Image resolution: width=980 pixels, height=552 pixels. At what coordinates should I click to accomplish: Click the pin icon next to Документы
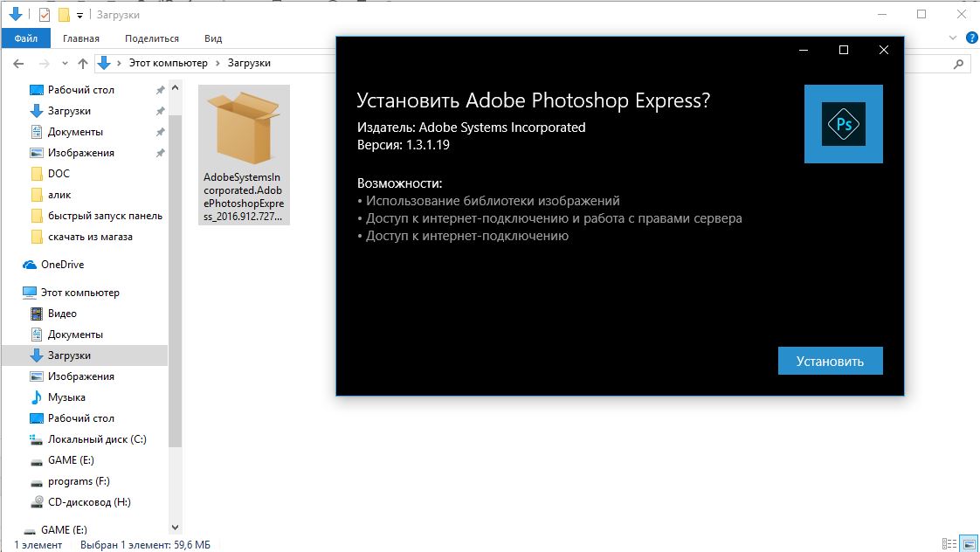click(x=160, y=132)
